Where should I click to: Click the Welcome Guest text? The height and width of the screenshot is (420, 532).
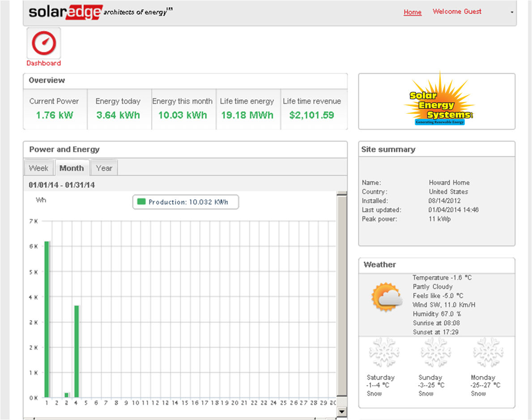pos(457,12)
